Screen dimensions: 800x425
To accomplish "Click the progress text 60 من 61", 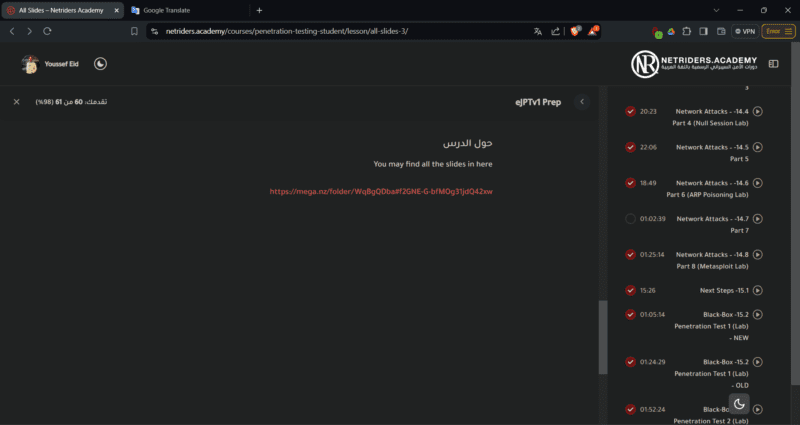I will [71, 102].
